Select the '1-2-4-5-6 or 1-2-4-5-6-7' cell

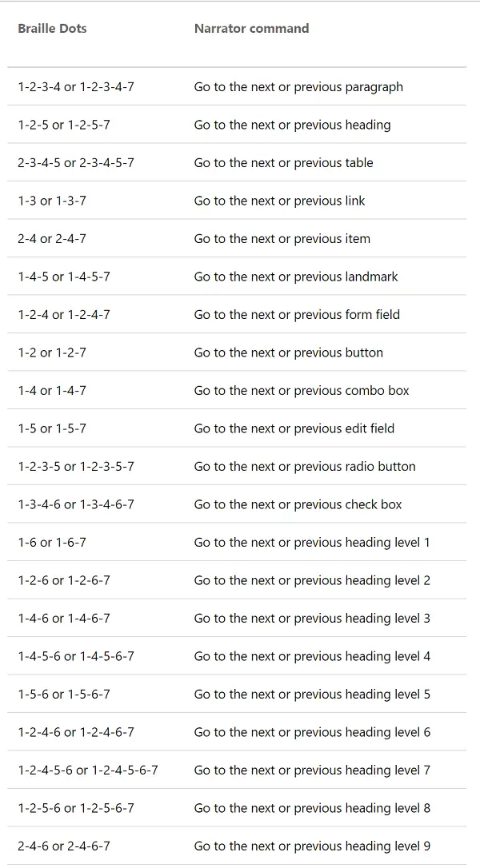tap(88, 770)
